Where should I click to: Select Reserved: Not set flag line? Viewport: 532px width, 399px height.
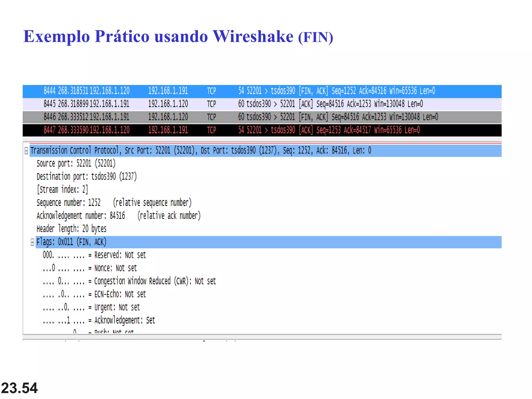pyautogui.click(x=94, y=255)
